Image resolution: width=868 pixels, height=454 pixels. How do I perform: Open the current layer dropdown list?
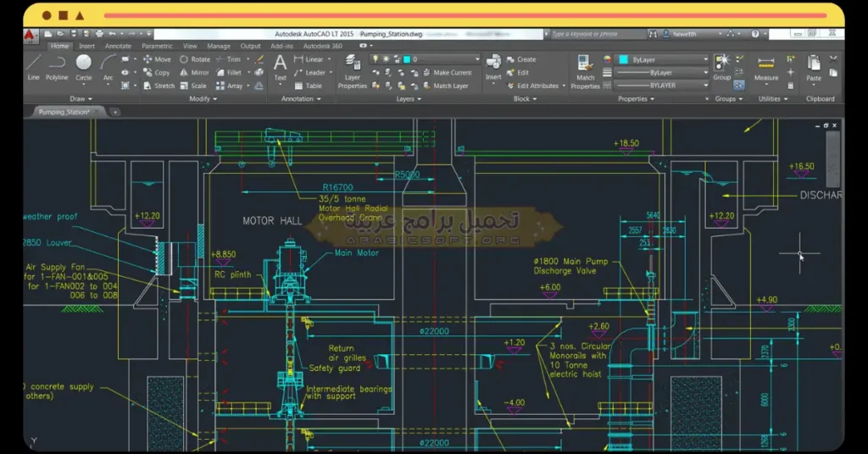pyautogui.click(x=426, y=59)
